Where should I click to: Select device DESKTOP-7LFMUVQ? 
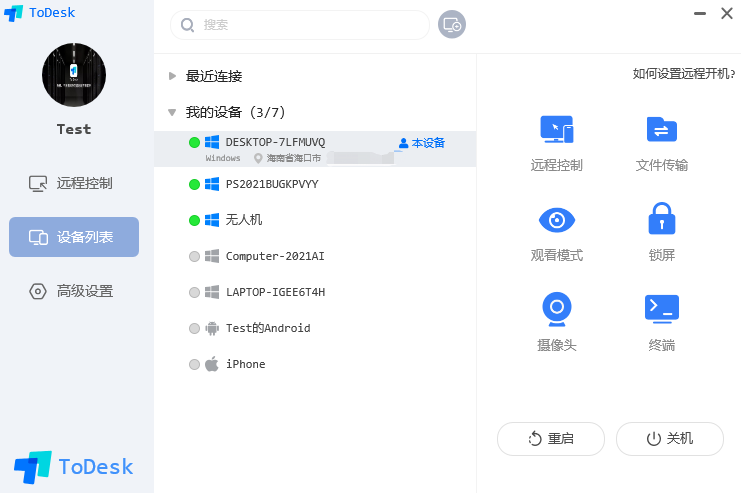pos(315,148)
